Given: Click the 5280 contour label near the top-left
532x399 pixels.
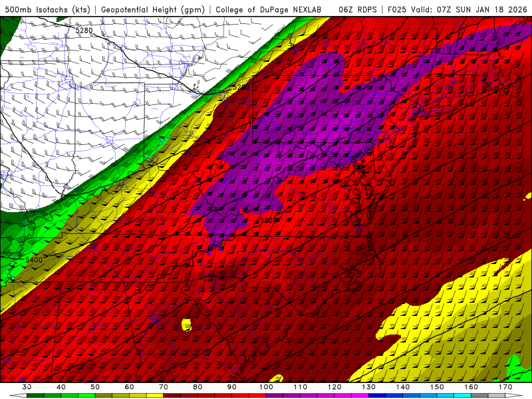Looking at the screenshot, I should 84,31.
